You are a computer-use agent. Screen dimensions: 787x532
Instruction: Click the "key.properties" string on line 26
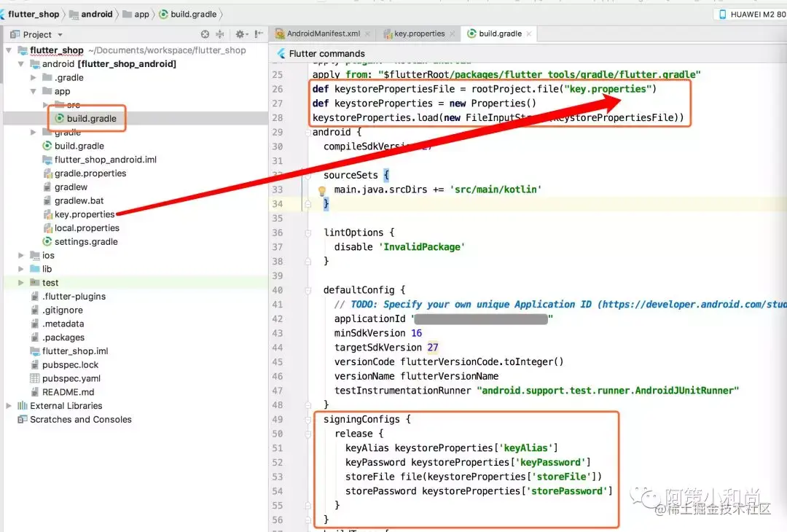[607, 89]
